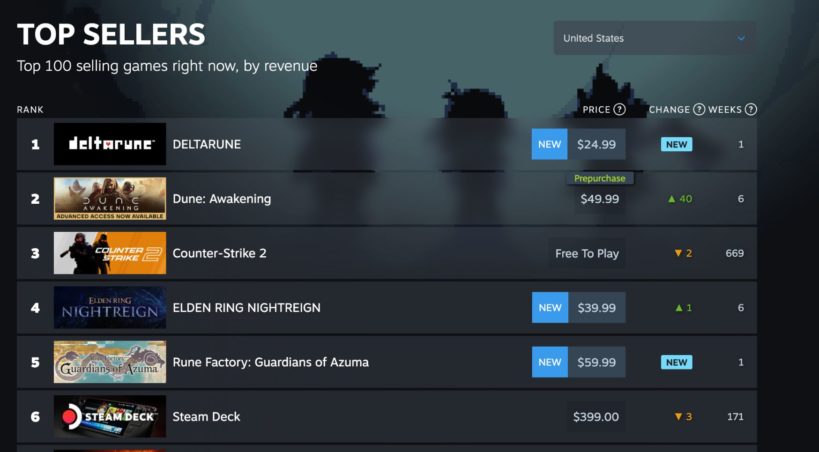Click the Guardians of Azuma thumbnail

tap(110, 362)
